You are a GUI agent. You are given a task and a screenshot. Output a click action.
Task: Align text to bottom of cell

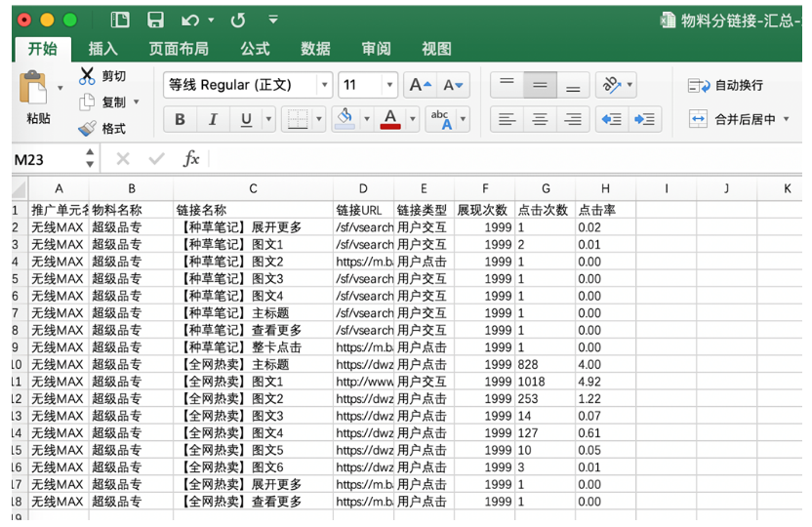click(x=573, y=85)
